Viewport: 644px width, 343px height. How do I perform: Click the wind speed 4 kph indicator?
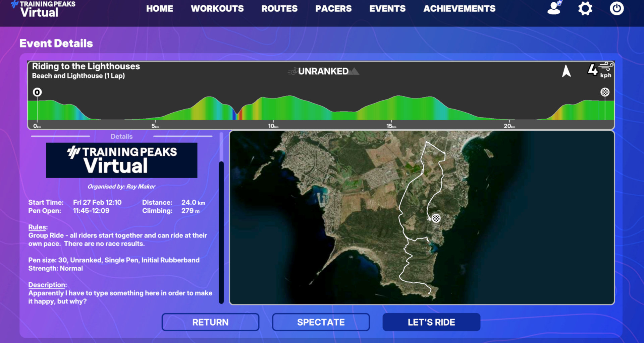(600, 71)
